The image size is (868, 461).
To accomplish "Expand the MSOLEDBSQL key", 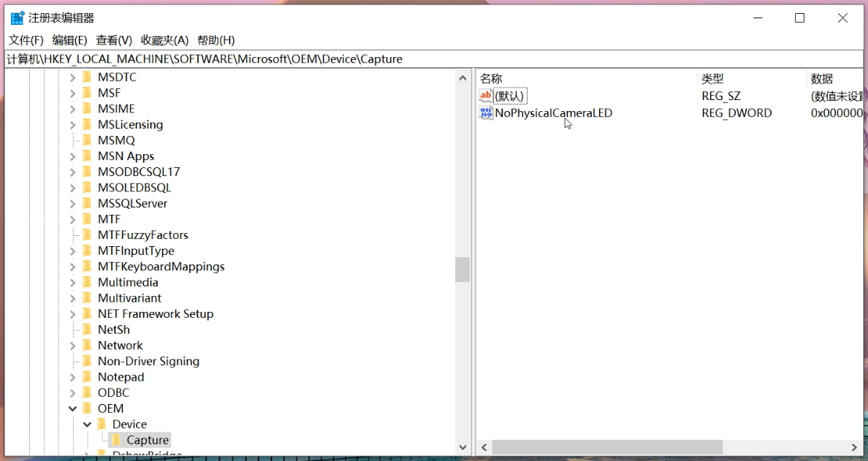I will 72,188.
